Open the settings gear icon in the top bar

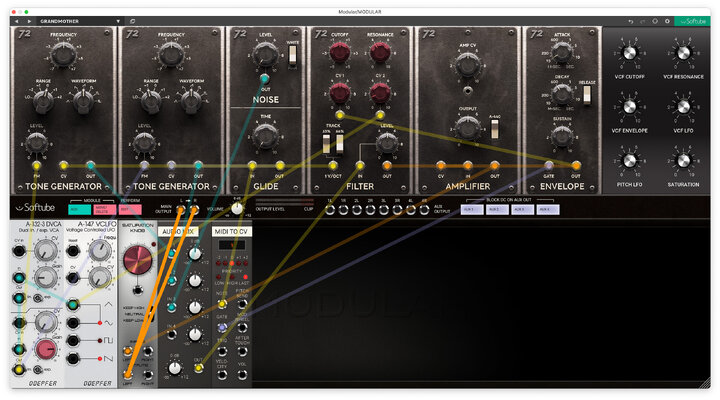667,21
